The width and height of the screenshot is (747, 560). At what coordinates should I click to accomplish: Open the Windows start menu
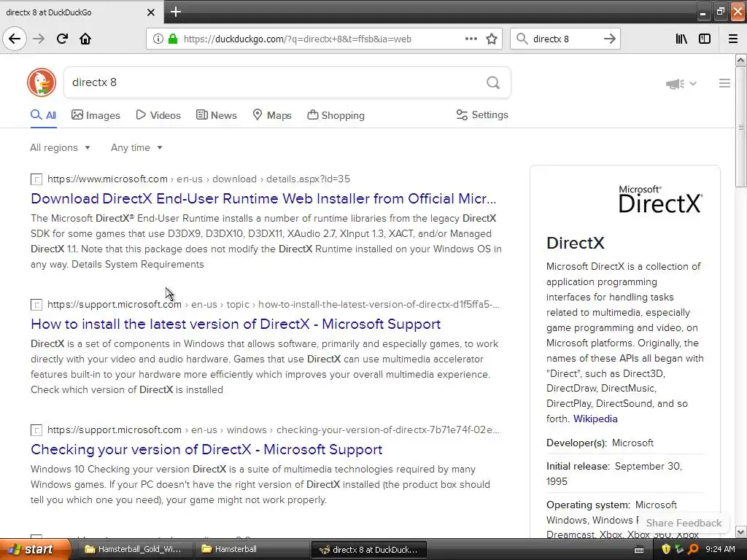click(x=35, y=549)
